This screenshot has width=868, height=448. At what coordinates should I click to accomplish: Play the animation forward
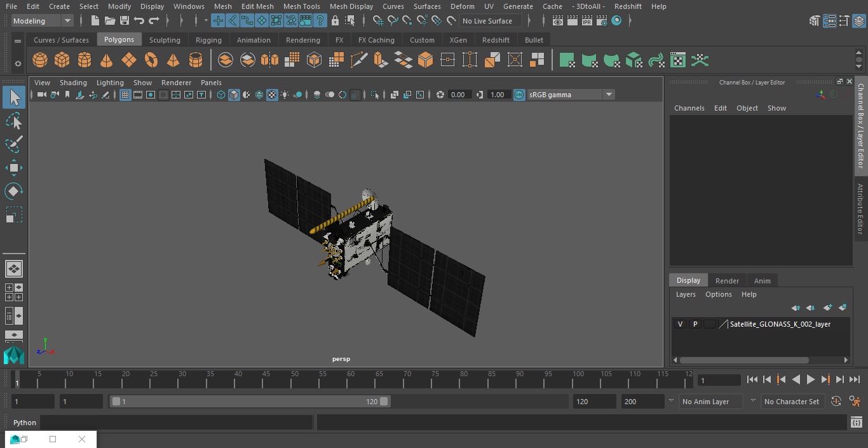(x=811, y=379)
